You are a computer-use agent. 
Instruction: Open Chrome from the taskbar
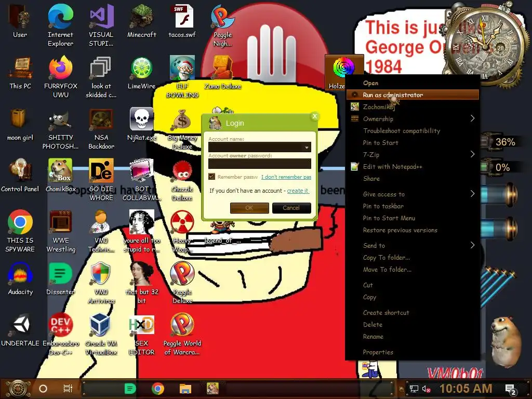[x=158, y=389]
